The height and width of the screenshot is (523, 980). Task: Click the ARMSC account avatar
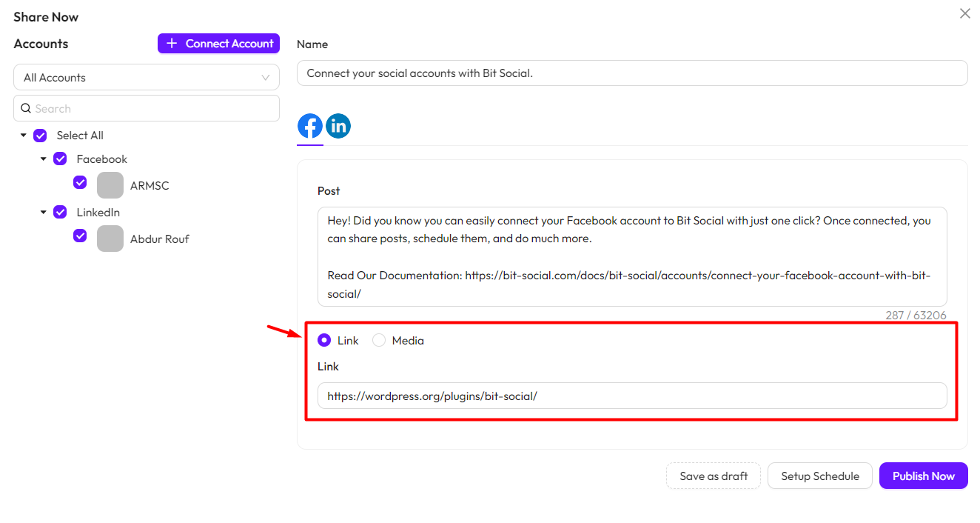pyautogui.click(x=110, y=185)
